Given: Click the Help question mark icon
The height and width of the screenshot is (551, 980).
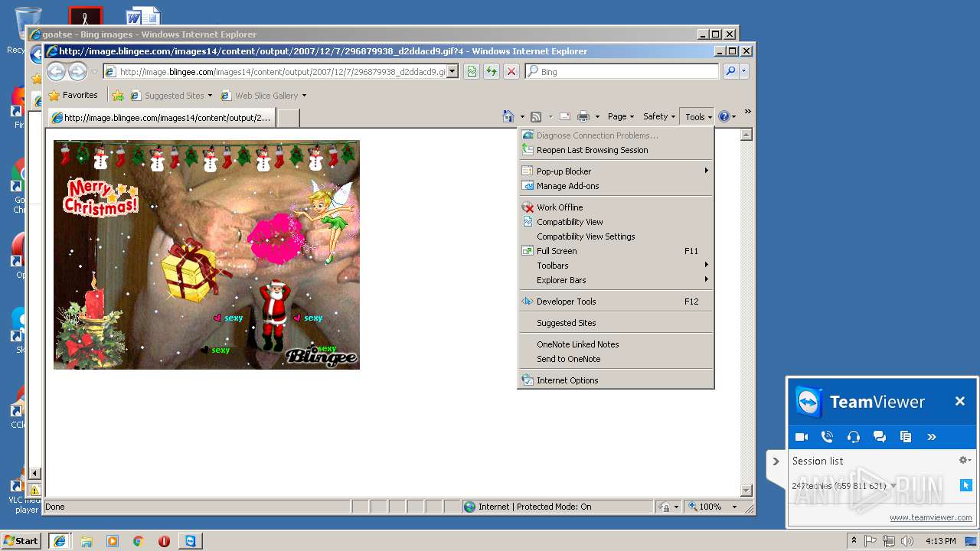Looking at the screenshot, I should pos(724,117).
